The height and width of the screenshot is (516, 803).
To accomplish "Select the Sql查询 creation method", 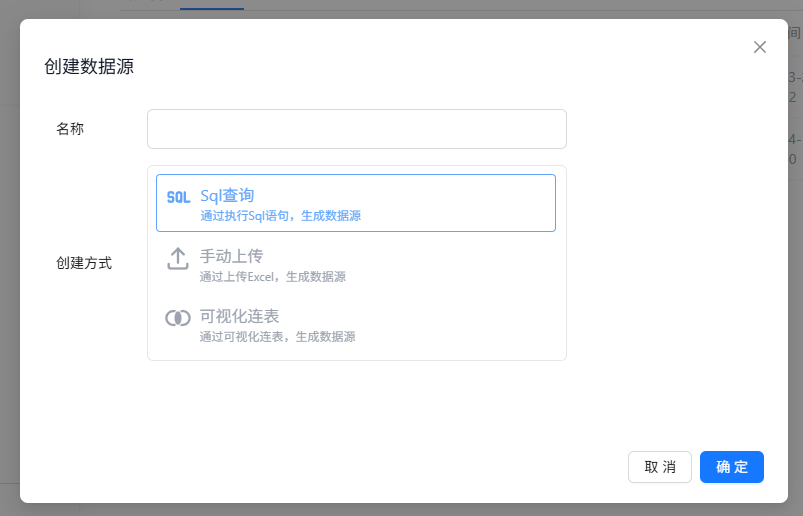I will 355,203.
